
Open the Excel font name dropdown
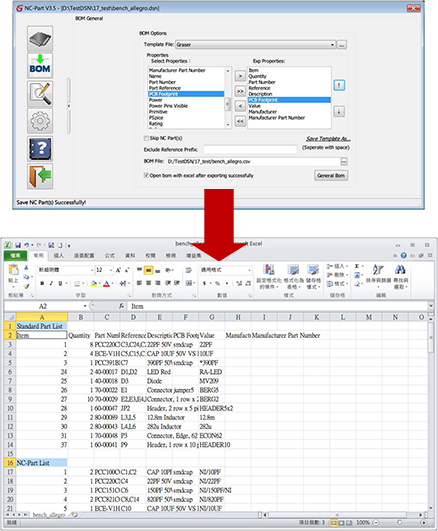92,270
